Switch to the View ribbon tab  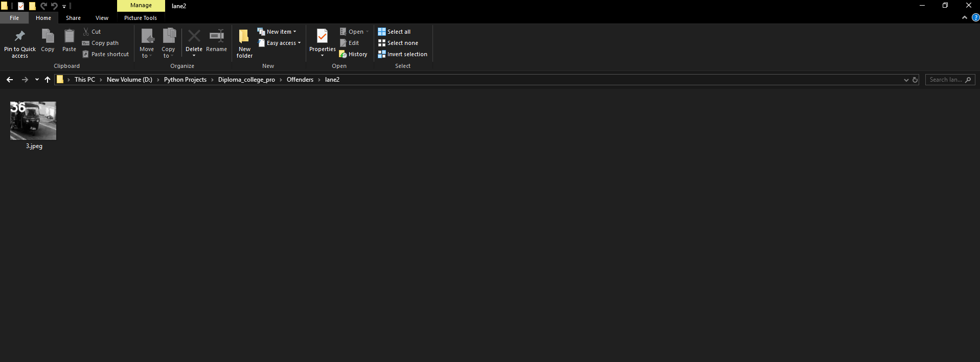point(102,18)
